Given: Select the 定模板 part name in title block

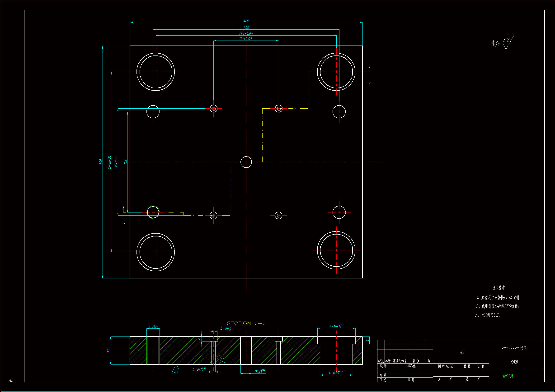Looking at the screenshot, I should tap(514, 362).
